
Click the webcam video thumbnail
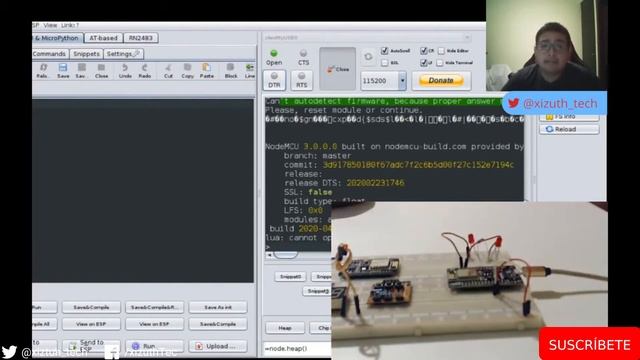[547, 45]
